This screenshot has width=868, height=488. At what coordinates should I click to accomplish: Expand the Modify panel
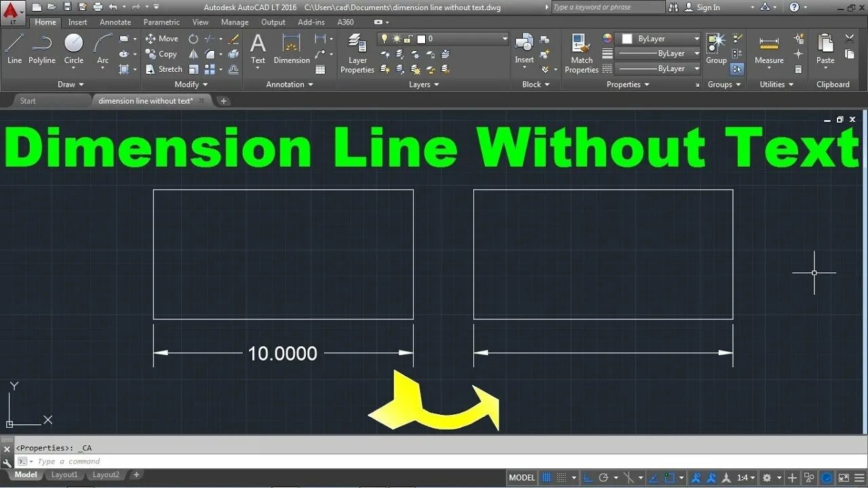coord(191,85)
